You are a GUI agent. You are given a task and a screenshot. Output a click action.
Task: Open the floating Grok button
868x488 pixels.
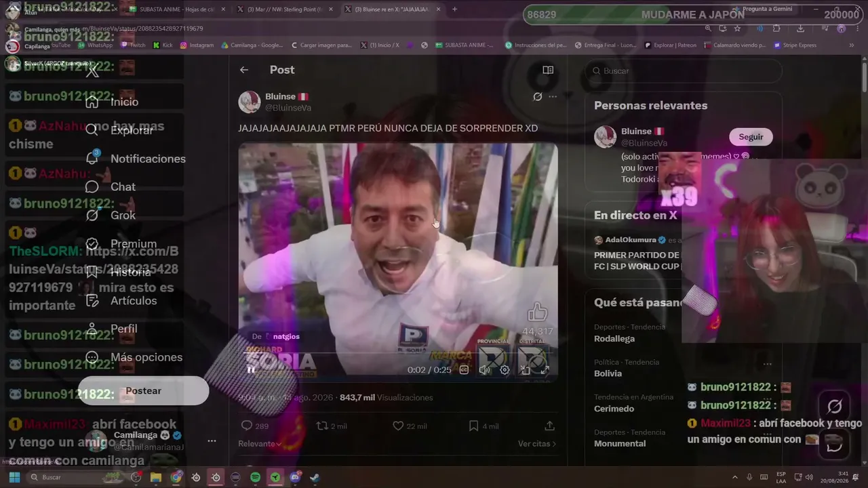click(x=835, y=407)
